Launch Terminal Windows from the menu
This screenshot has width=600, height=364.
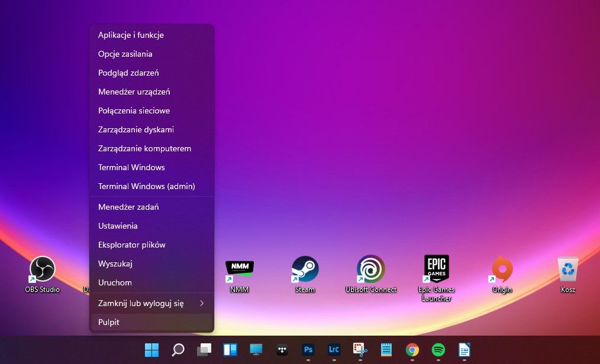tap(151, 167)
